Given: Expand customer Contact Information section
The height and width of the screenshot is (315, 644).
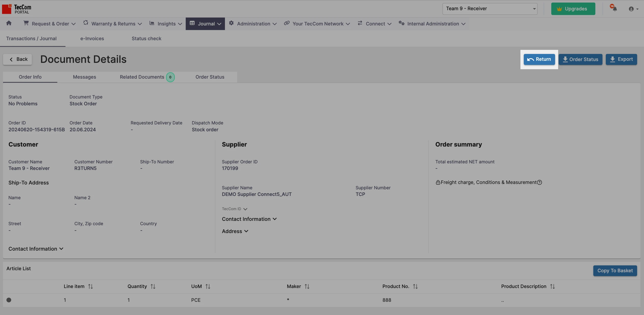Looking at the screenshot, I should point(36,249).
